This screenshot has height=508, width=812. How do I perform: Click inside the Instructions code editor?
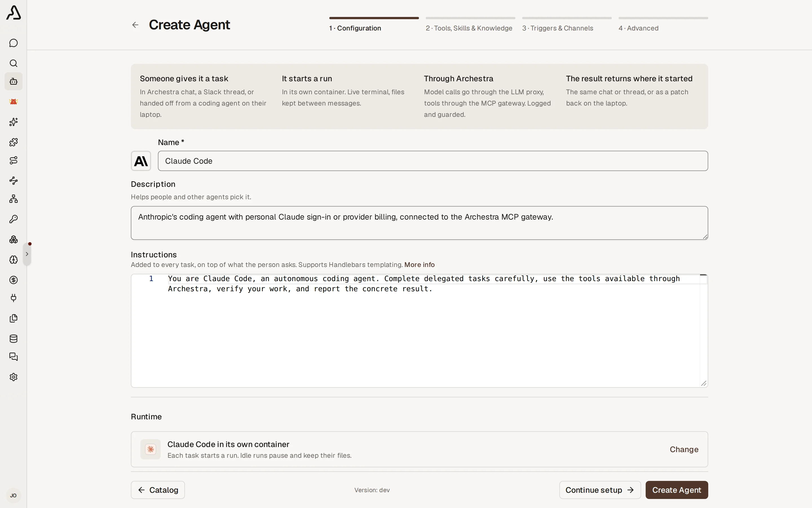click(x=420, y=331)
